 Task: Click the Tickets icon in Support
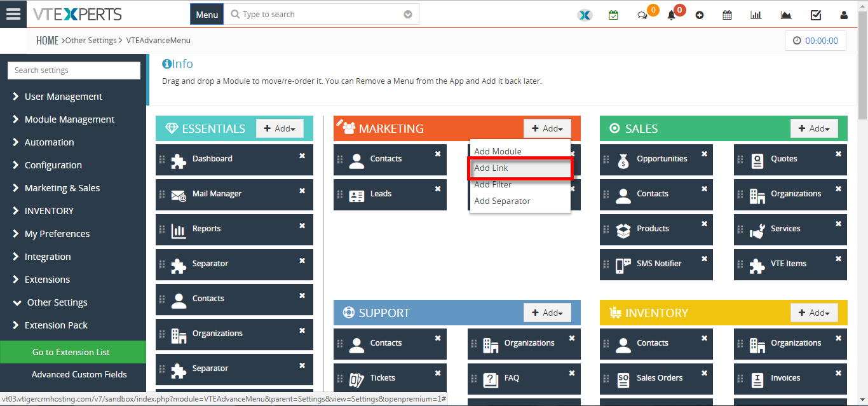(x=356, y=379)
